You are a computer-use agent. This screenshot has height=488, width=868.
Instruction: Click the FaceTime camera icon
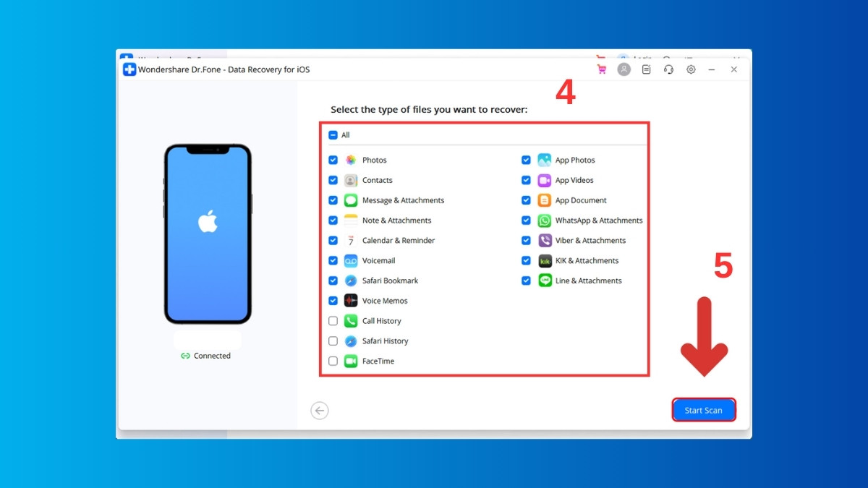(x=351, y=361)
